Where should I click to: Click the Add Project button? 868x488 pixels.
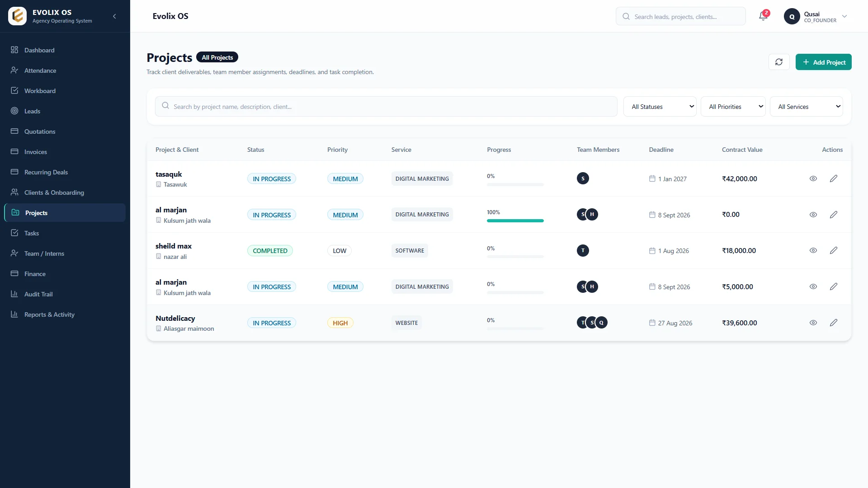[823, 62]
